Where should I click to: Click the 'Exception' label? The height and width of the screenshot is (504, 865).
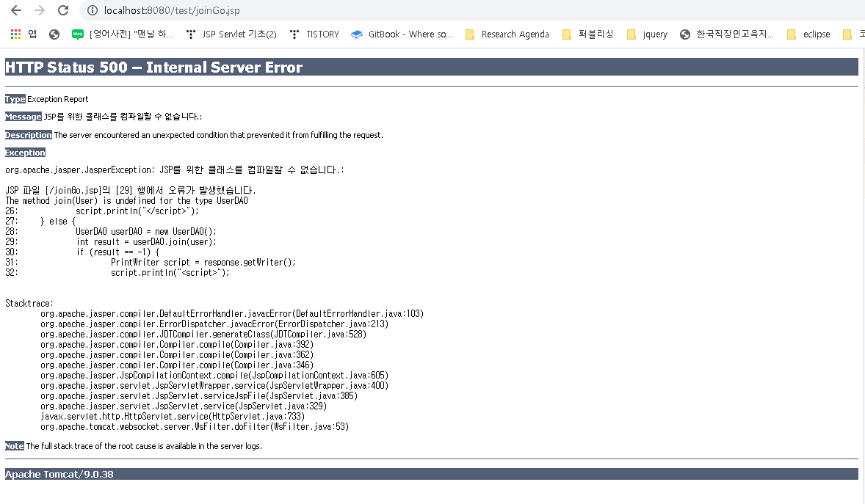pyautogui.click(x=26, y=153)
